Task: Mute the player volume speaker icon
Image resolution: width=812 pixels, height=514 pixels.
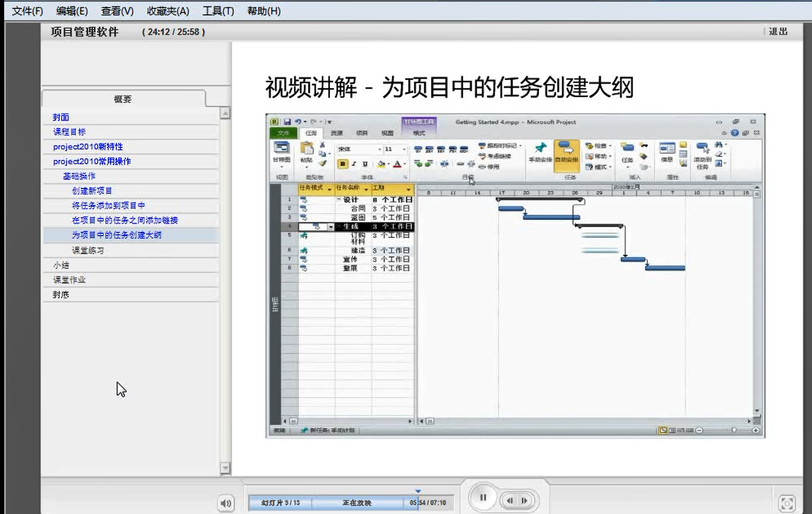Action: coord(226,503)
